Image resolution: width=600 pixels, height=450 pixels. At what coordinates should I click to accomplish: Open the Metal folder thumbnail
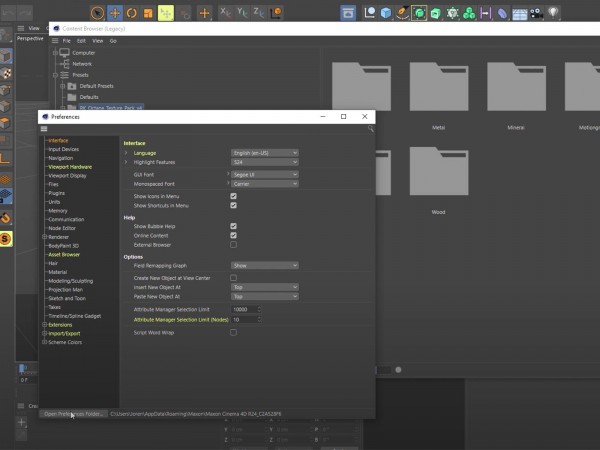(x=439, y=87)
